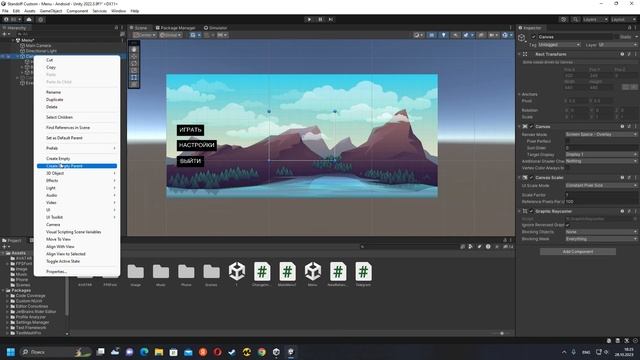This screenshot has width=640, height=360.
Task: Open the UI Scale Mode dropdown
Action: click(601, 186)
